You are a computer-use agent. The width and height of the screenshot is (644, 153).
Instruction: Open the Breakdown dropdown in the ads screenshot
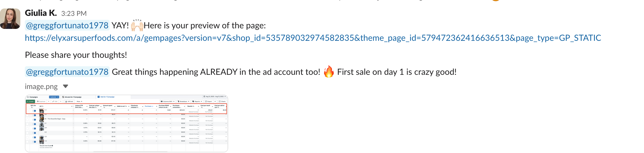pos(184,101)
